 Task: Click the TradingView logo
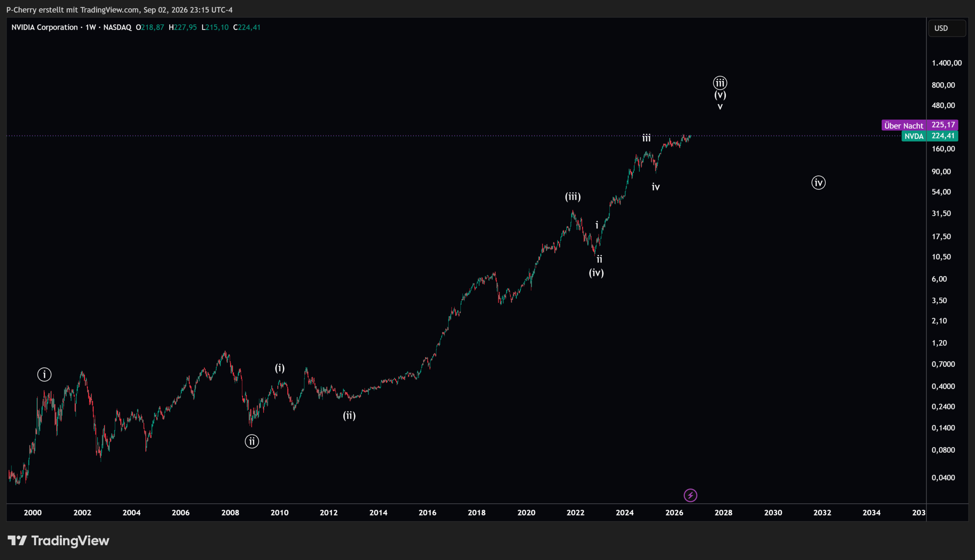[59, 541]
